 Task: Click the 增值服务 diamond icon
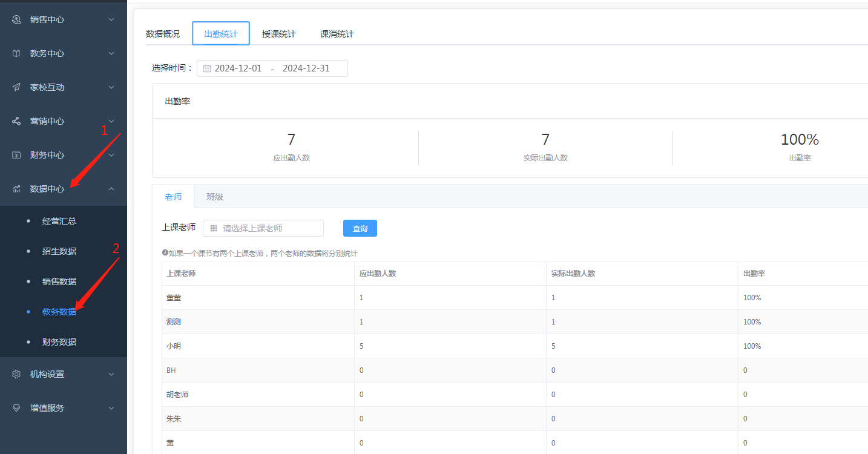(x=16, y=408)
